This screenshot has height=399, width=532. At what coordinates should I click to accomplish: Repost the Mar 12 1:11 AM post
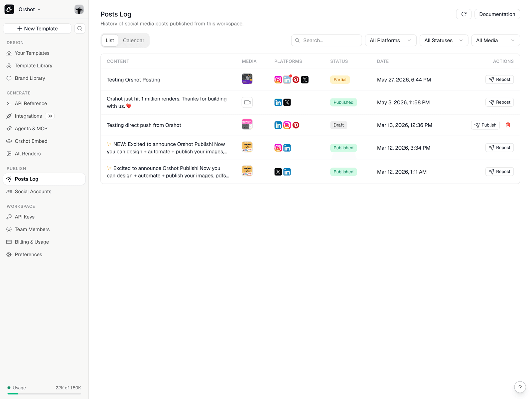499,172
